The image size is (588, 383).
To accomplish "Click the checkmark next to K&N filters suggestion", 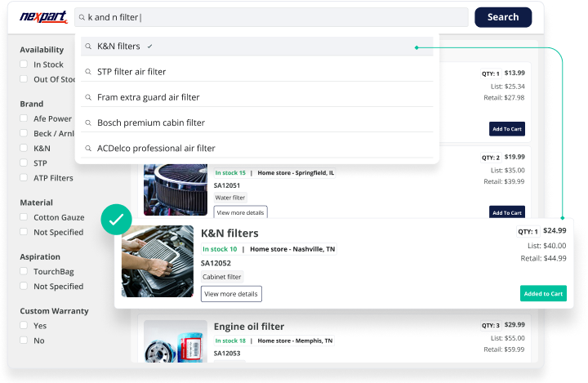I will coord(149,47).
